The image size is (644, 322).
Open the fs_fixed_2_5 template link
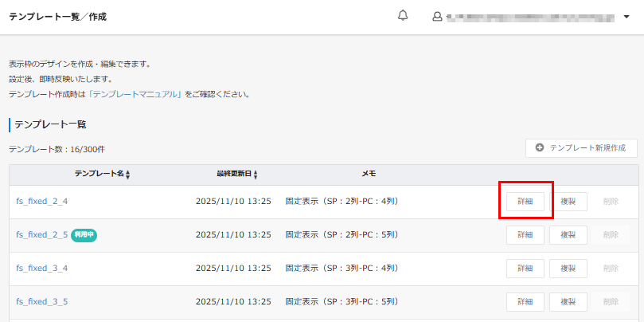click(x=42, y=235)
